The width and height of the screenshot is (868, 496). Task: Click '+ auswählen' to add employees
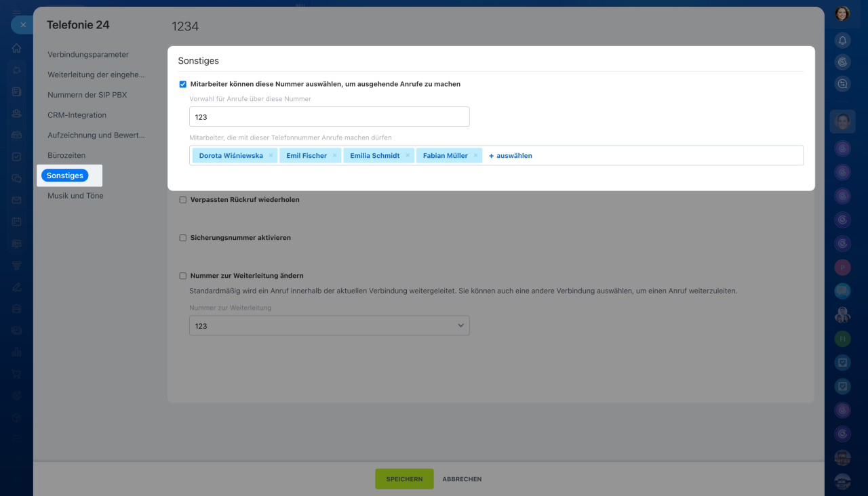coord(511,156)
